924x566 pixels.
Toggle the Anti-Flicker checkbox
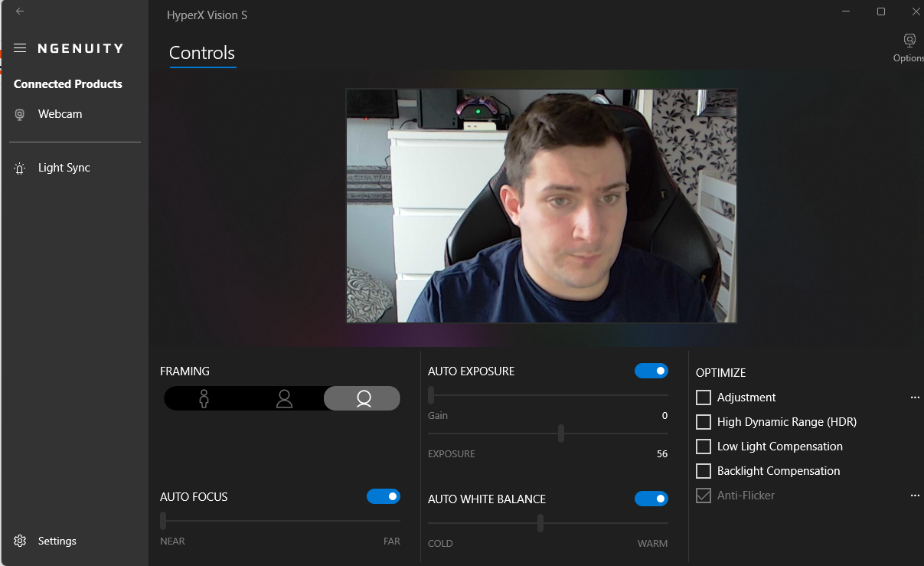[x=704, y=496]
